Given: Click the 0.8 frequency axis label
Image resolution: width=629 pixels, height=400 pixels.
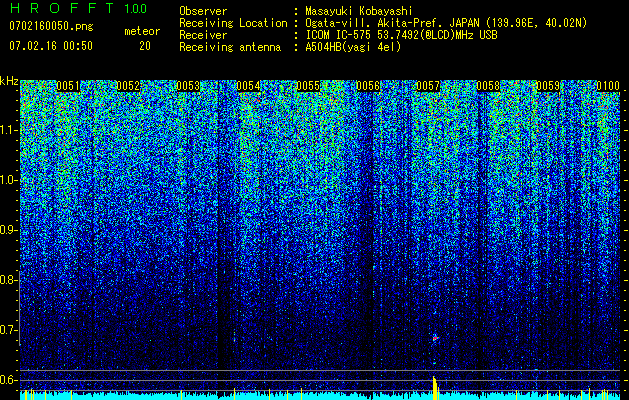Looking at the screenshot, I should coord(9,280).
